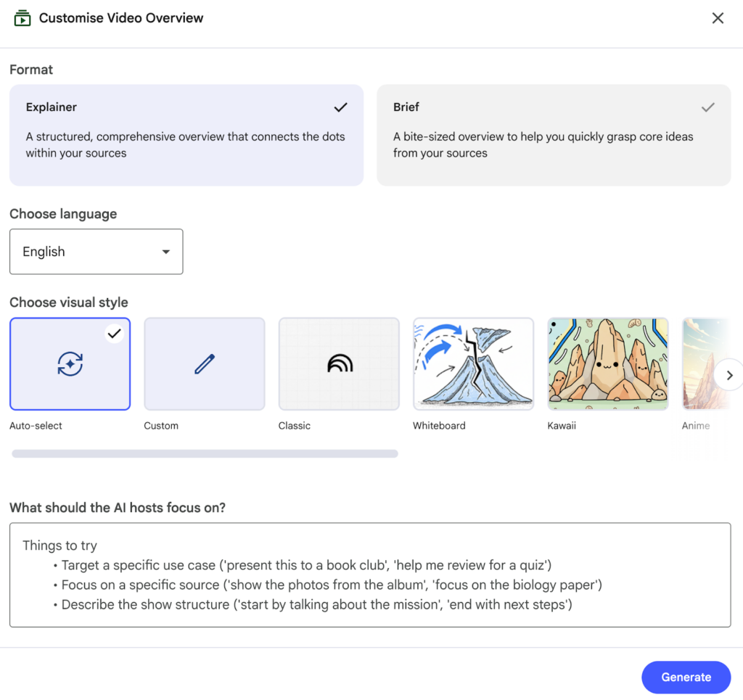Viewport: 743px width, 700px height.
Task: Choose the Anime visual style
Action: (x=698, y=364)
